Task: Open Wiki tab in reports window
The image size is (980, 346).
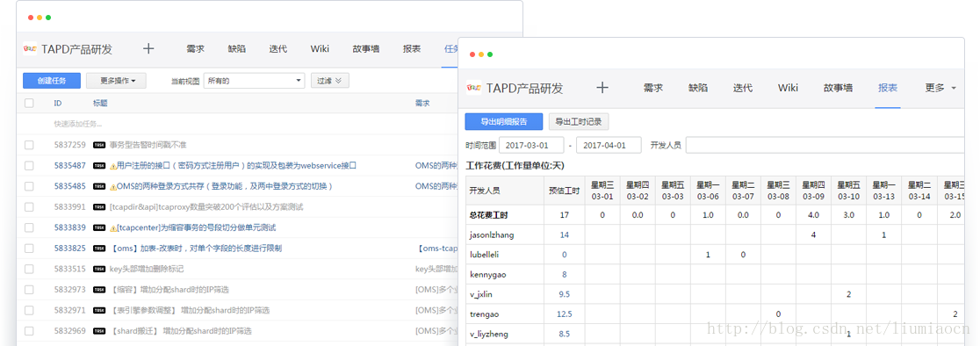Action: tap(788, 88)
